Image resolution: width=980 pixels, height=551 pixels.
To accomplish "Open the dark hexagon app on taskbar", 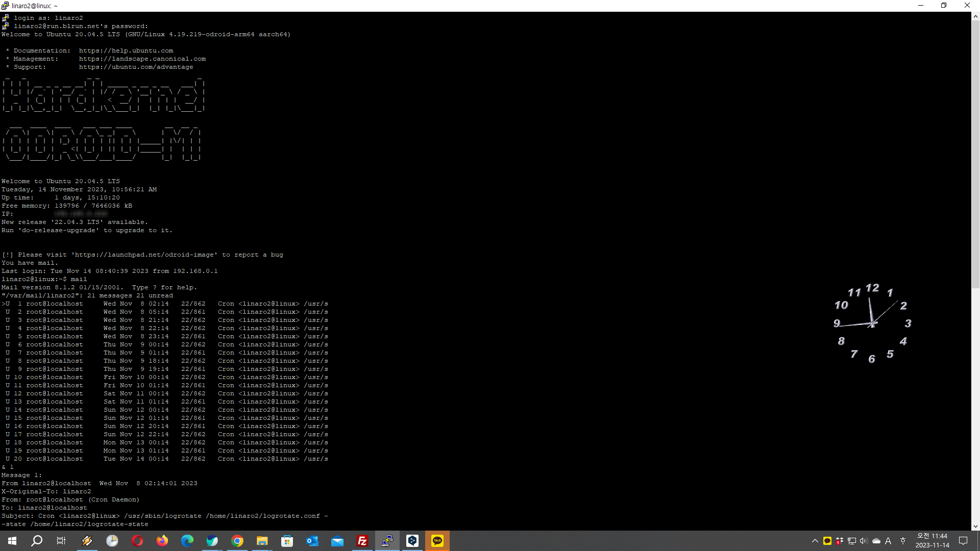I will (x=412, y=541).
